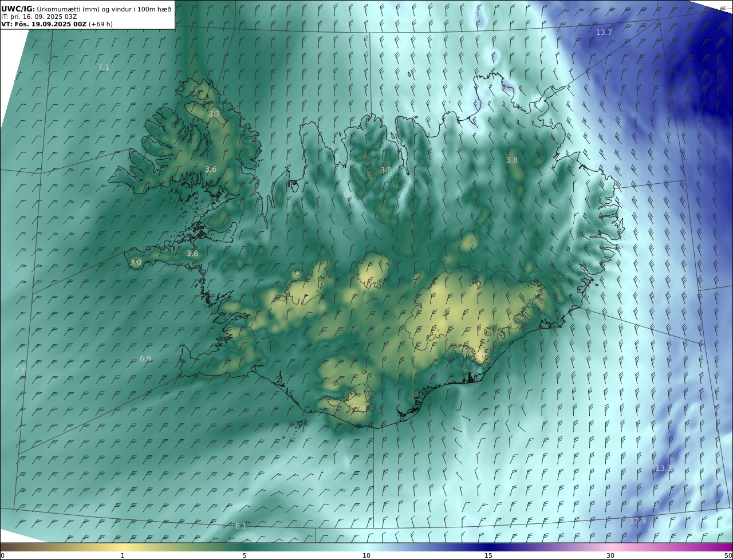Click the 2.2 value on the south coast glacier
This screenshot has height=560, width=733.
[360, 408]
